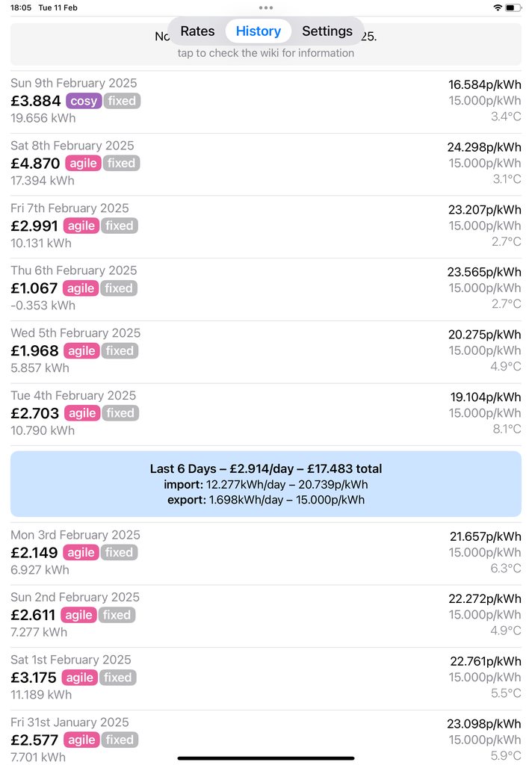Viewport: 532px width, 765px height.
Task: Select the Mon 3rd February 2025 row
Action: (266, 553)
